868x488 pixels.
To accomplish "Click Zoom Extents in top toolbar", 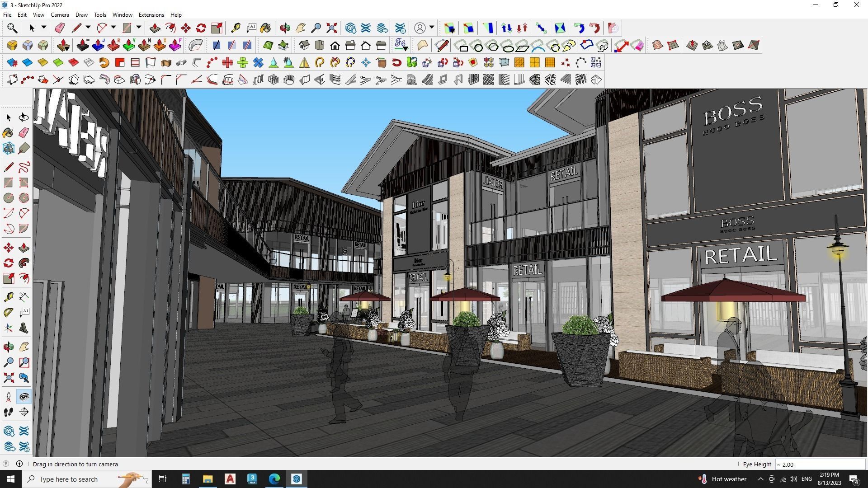I will click(x=331, y=28).
